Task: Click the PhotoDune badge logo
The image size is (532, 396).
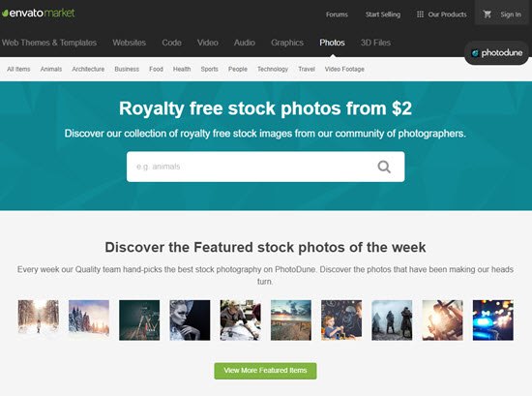Action: 497,53
